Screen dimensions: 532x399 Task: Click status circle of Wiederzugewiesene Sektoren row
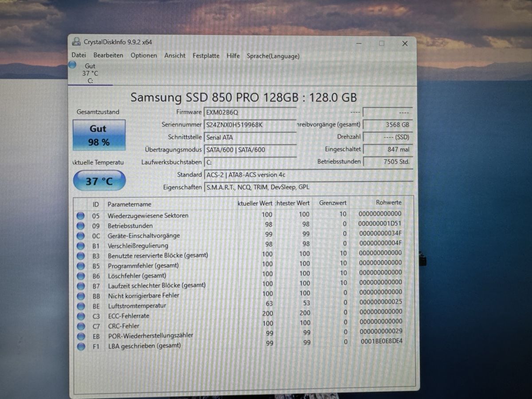(80, 216)
